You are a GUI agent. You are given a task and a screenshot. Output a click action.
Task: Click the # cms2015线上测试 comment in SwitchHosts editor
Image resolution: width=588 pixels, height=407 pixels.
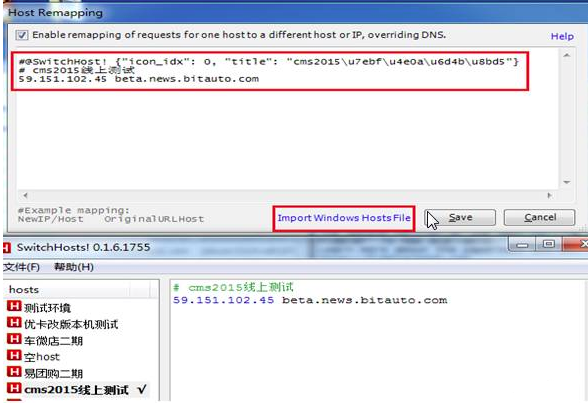coord(233,287)
